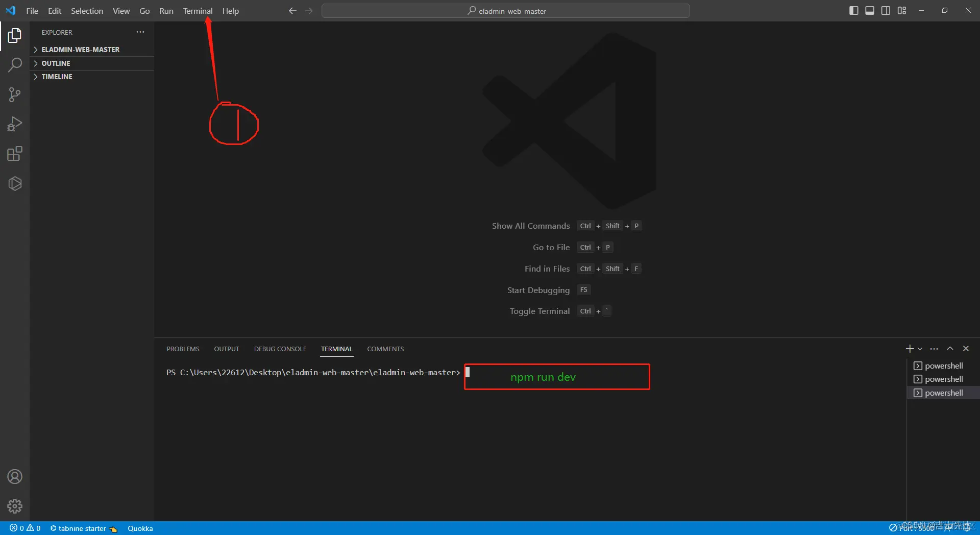The height and width of the screenshot is (535, 980).
Task: Switch to the OUTPUT panel tab
Action: tap(227, 349)
